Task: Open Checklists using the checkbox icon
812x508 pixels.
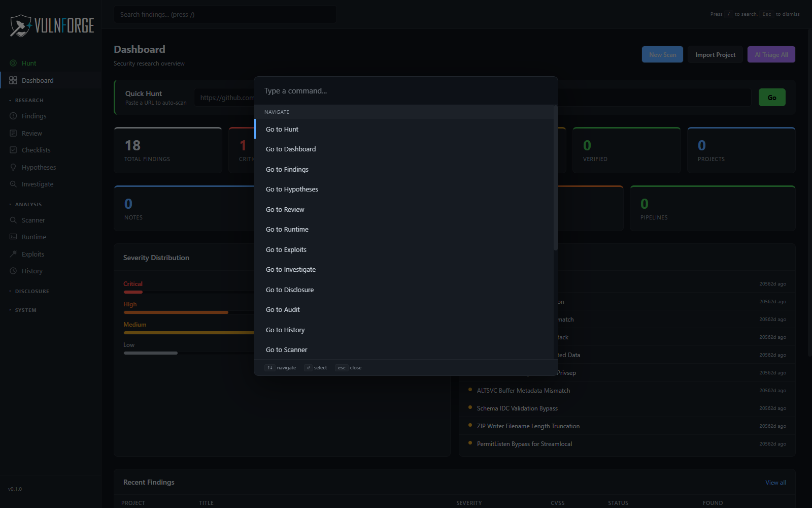Action: [14, 150]
